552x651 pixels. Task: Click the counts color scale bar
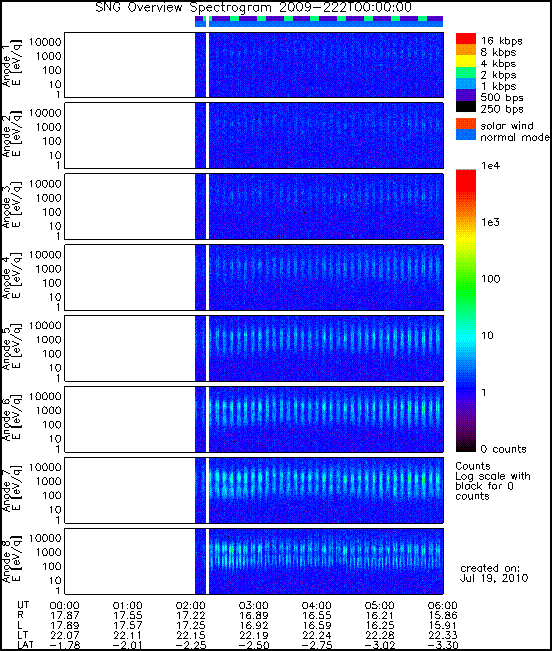point(466,311)
